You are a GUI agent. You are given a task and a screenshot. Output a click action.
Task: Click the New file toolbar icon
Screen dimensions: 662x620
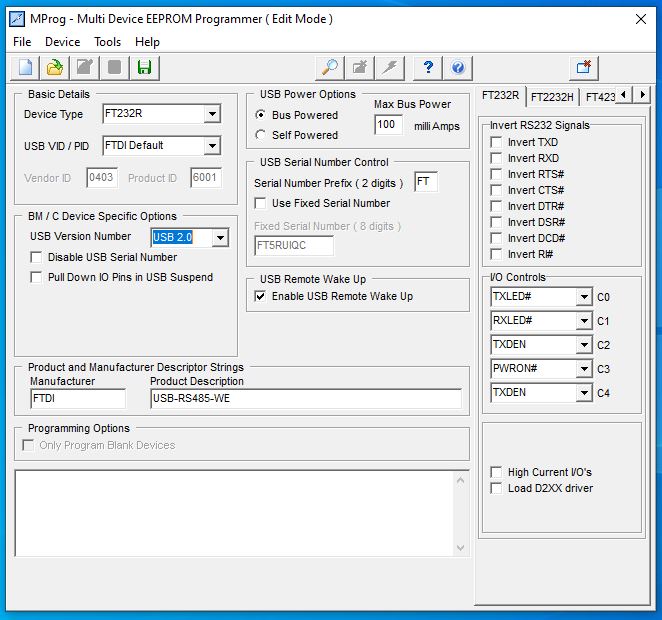24,68
